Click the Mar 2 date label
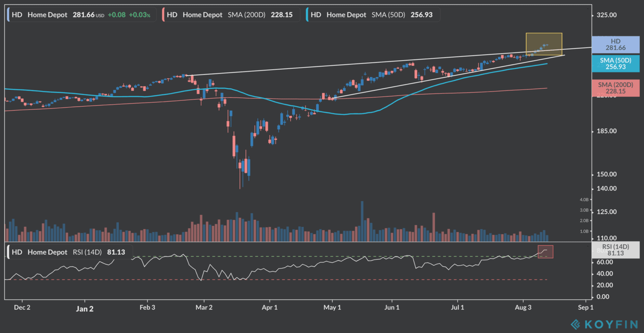Viewport: 644px width, 333px height. [204, 308]
